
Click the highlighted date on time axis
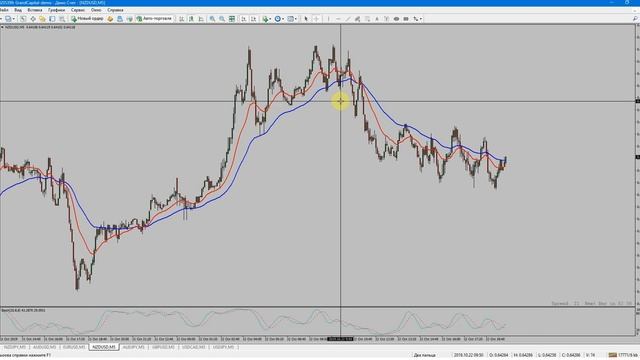click(x=340, y=339)
